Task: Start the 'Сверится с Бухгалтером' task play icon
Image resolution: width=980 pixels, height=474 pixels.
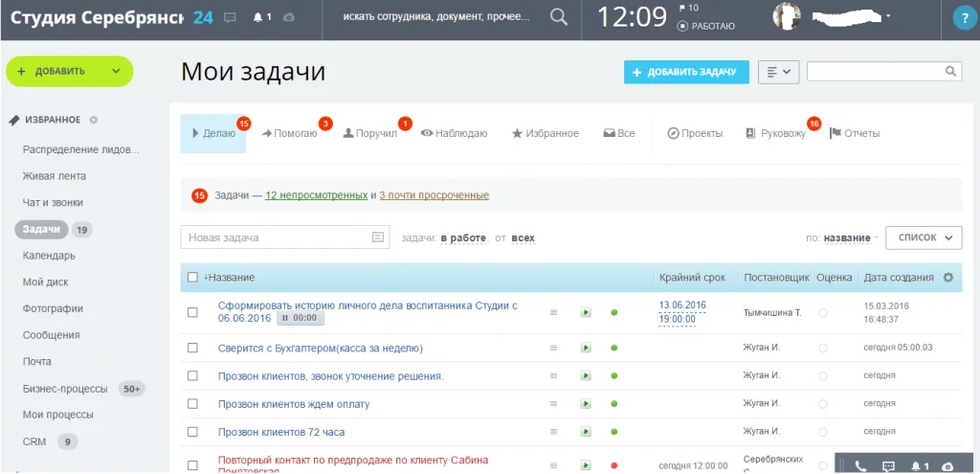Action: (586, 348)
